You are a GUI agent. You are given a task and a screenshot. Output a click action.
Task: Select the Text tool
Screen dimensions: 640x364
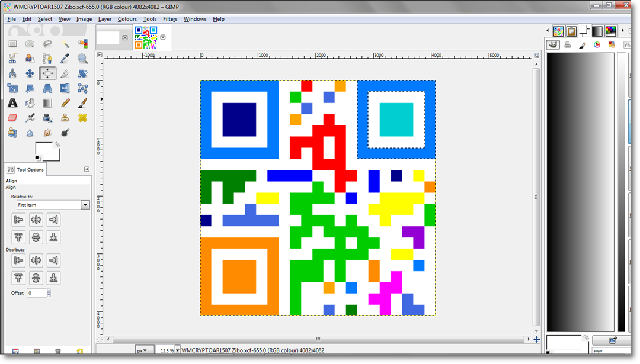point(12,103)
